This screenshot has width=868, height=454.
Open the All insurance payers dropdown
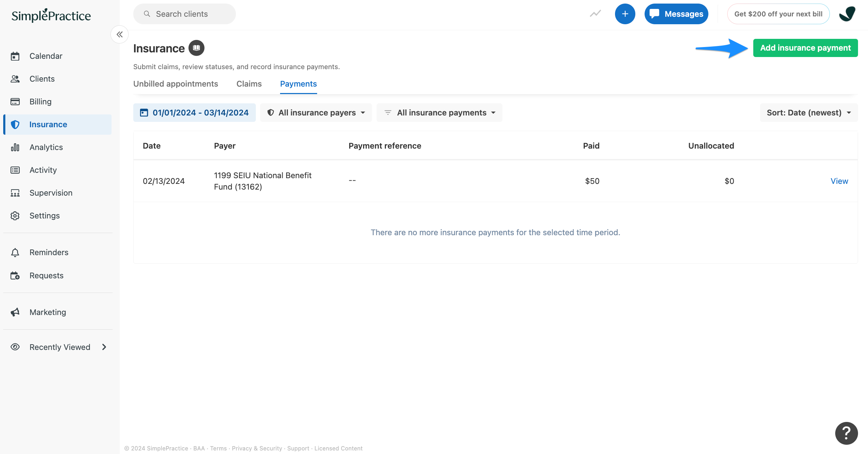coord(316,113)
